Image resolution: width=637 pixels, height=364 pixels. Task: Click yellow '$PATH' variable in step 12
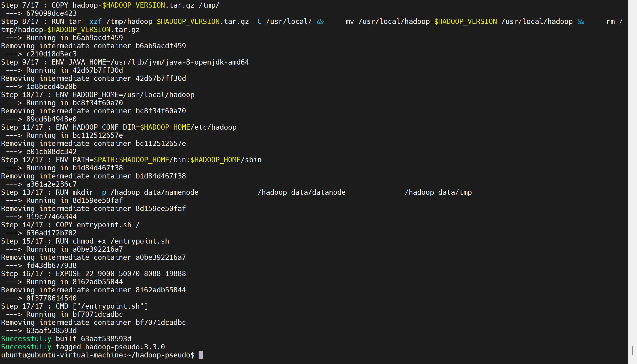104,160
